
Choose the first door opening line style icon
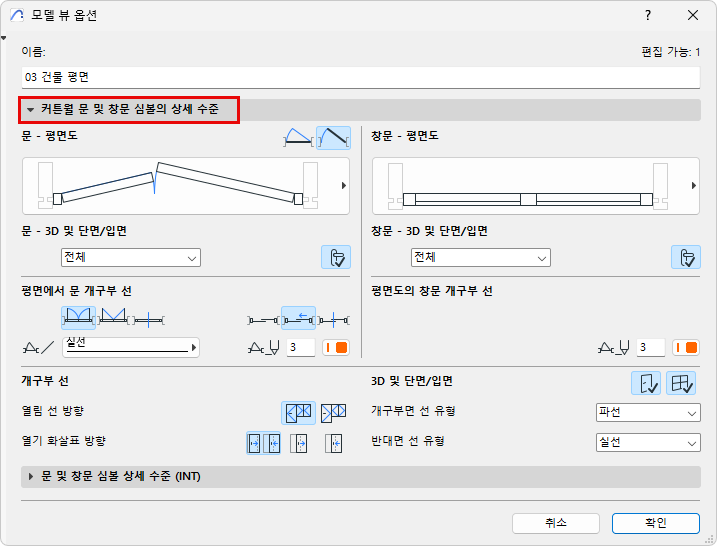tap(78, 318)
